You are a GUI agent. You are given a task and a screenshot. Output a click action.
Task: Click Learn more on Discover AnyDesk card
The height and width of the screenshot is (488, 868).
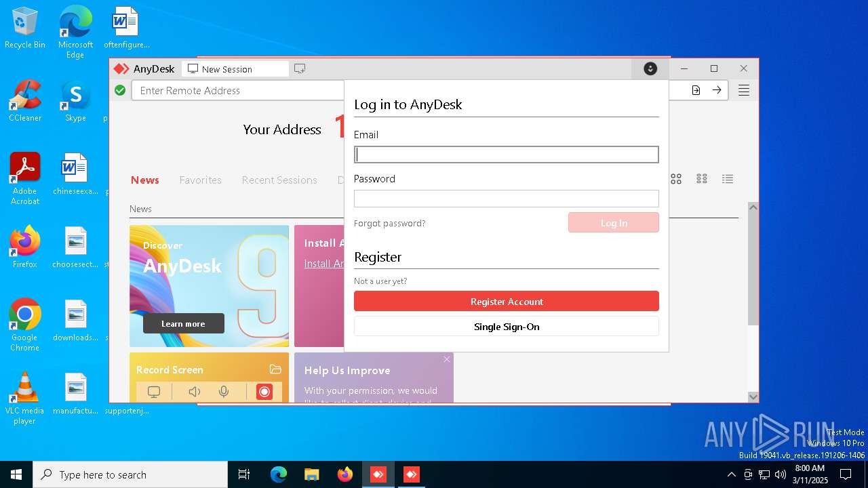coord(184,323)
